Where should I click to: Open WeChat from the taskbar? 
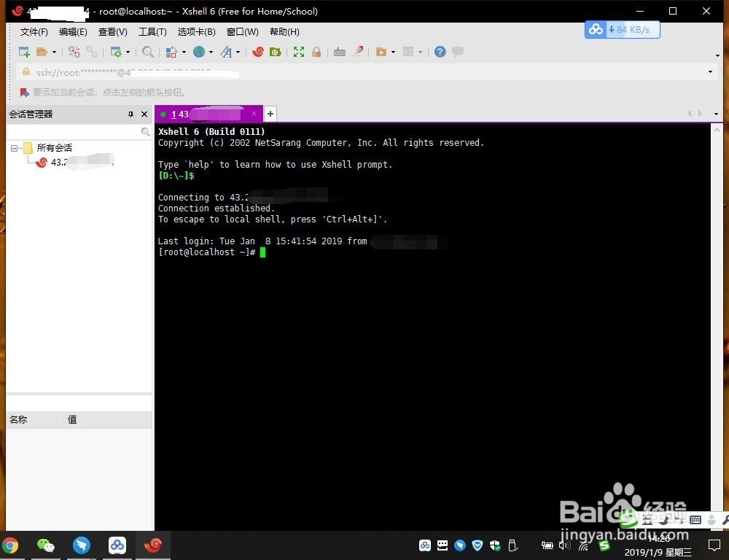point(45,545)
